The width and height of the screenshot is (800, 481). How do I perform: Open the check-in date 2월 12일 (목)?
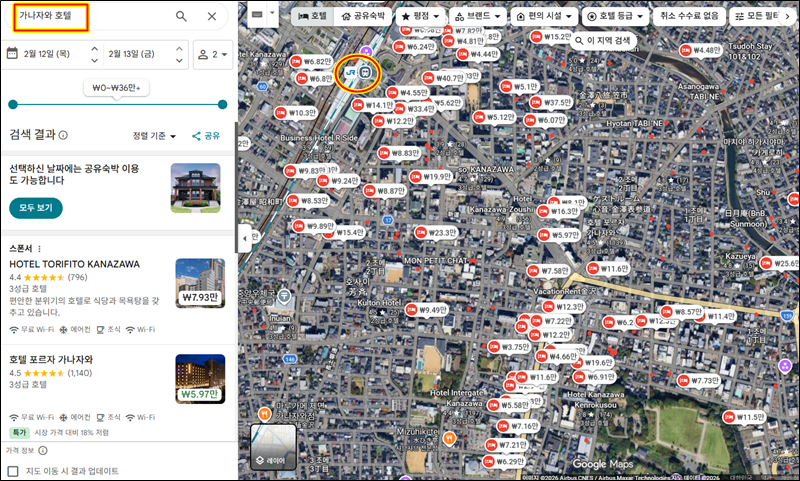pos(47,54)
